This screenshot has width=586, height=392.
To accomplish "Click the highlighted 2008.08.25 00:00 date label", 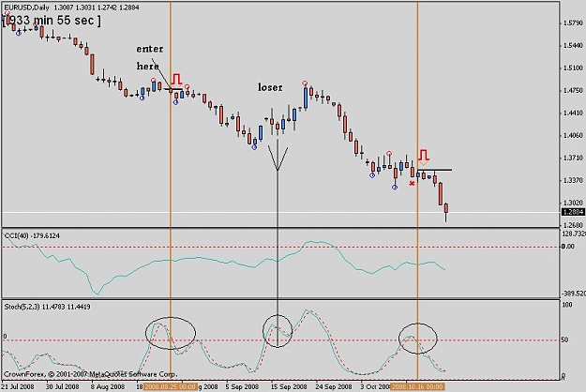I will click(170, 386).
